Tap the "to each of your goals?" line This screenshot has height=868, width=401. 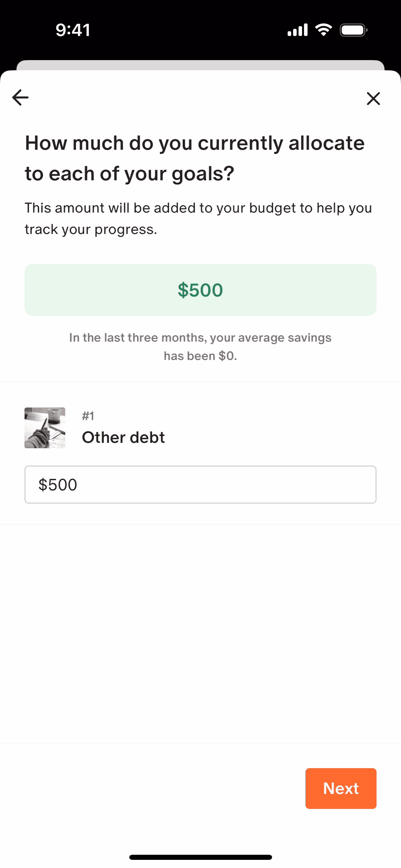(129, 174)
